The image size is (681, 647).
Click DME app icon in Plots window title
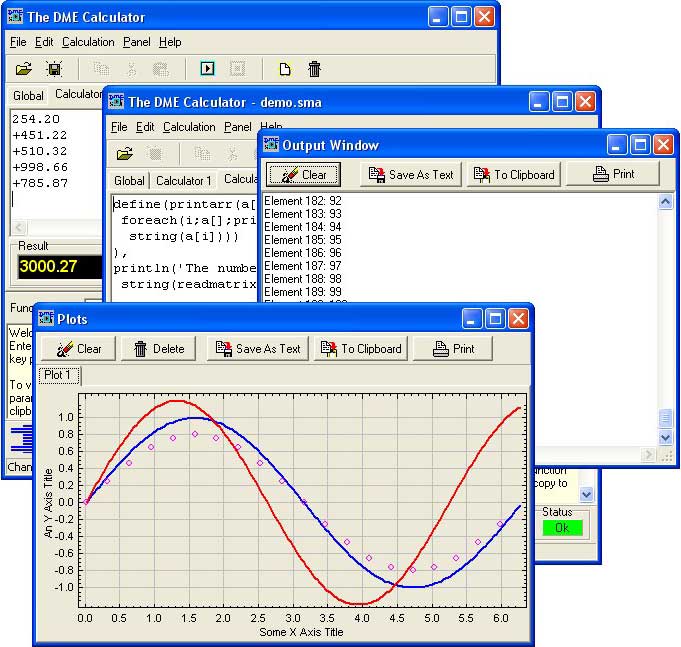[46, 318]
